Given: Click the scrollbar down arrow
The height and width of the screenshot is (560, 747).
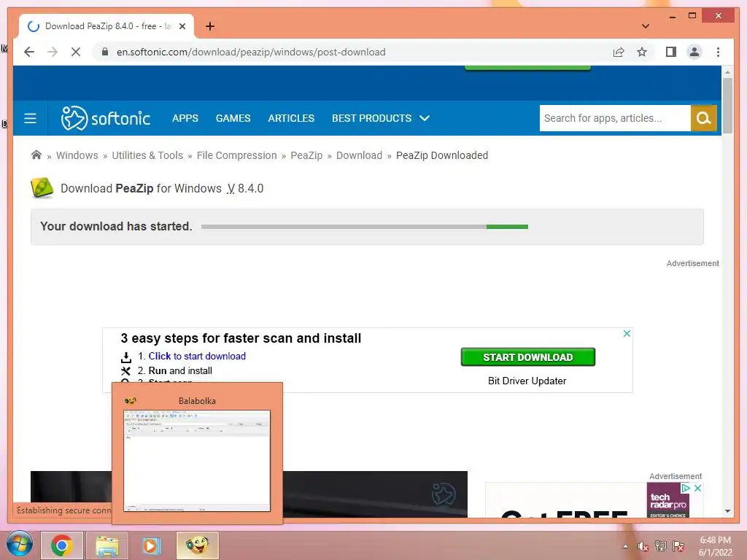Looking at the screenshot, I should pyautogui.click(x=727, y=511).
